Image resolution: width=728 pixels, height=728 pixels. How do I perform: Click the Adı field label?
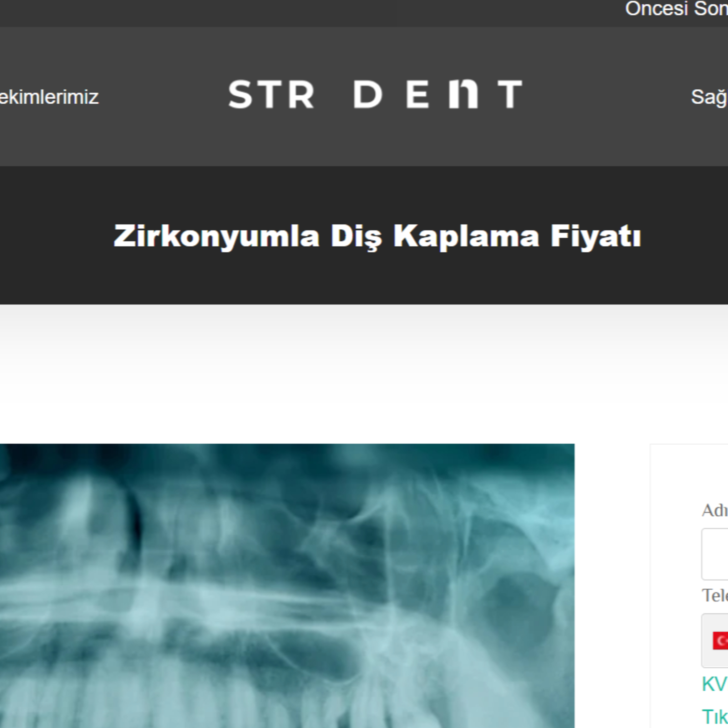(715, 511)
